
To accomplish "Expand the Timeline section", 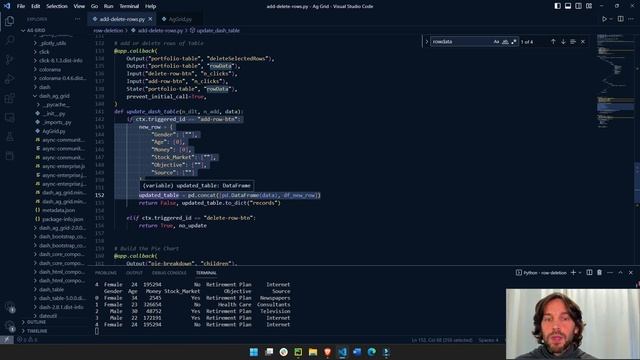I will coord(37,331).
